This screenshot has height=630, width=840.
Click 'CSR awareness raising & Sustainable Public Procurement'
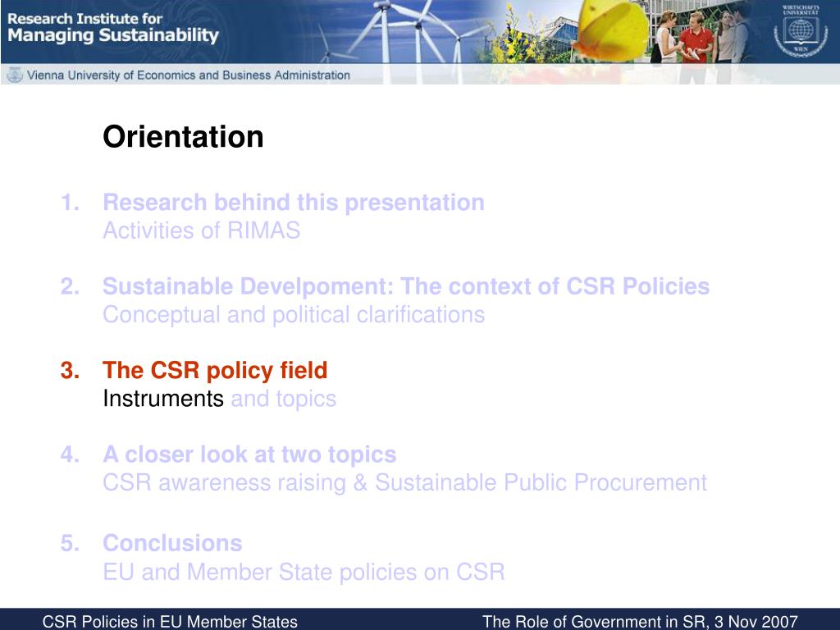click(x=405, y=482)
